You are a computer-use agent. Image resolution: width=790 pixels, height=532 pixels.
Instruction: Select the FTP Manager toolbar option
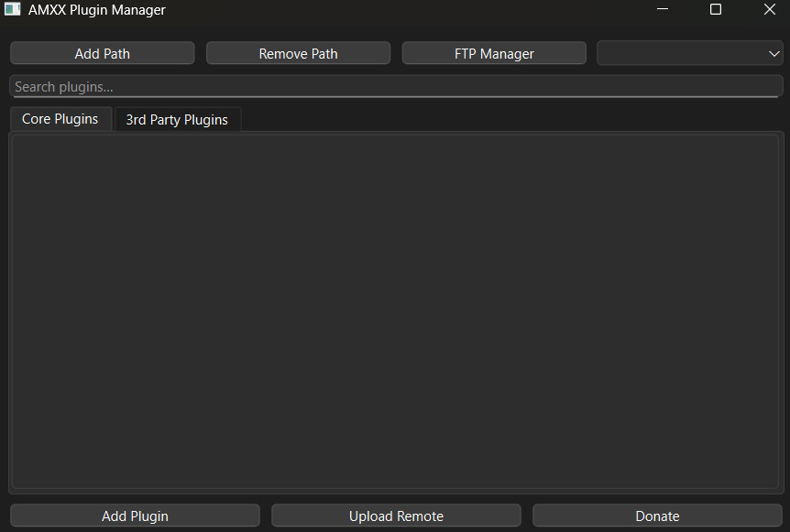493,52
